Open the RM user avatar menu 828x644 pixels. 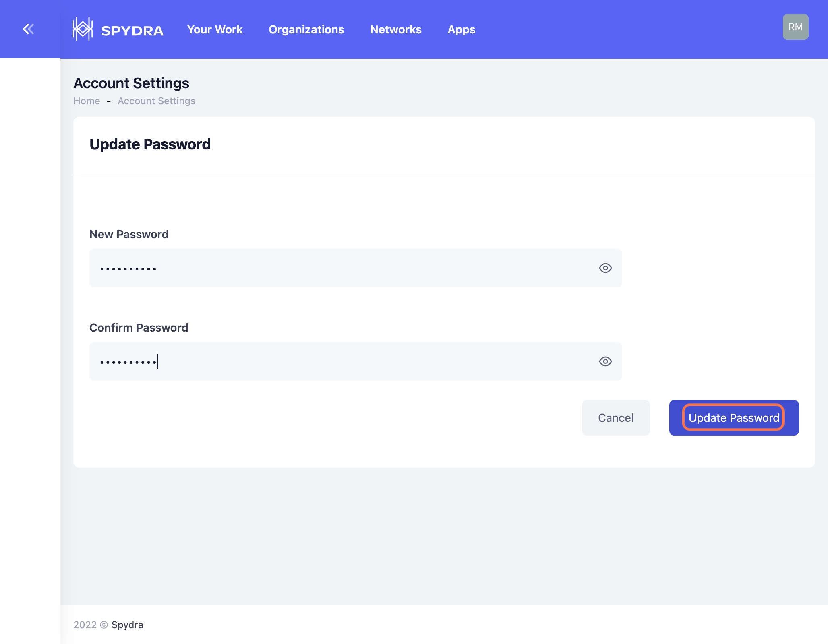[795, 27]
